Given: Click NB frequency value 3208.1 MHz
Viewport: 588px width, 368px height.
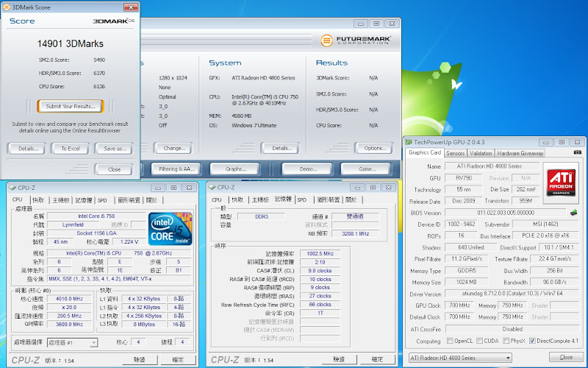Looking at the screenshot, I should coord(355,234).
